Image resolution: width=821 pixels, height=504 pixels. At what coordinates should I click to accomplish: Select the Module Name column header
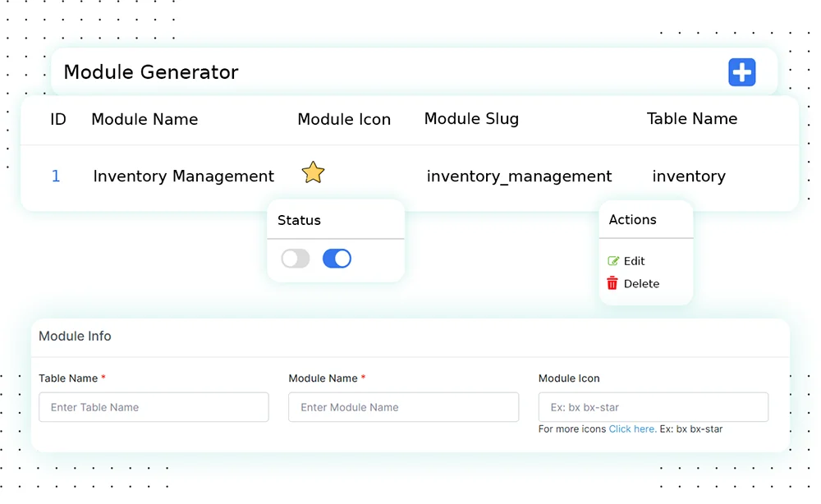point(144,119)
